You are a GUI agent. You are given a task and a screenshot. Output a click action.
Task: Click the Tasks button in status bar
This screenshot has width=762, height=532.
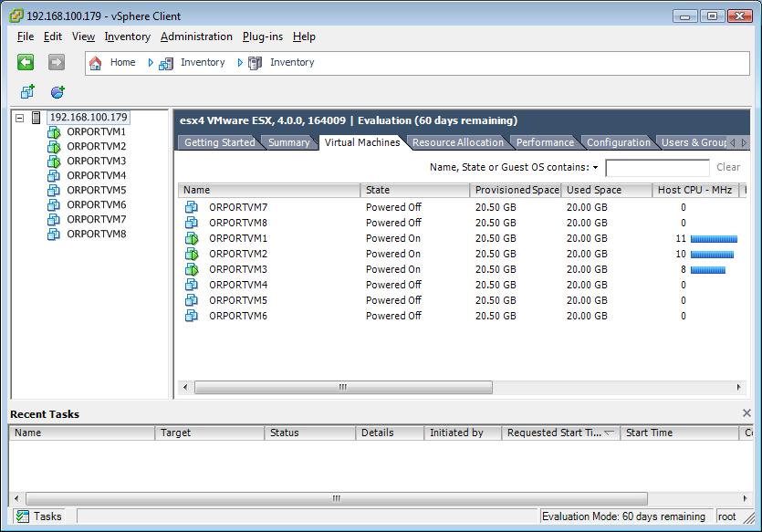click(40, 516)
